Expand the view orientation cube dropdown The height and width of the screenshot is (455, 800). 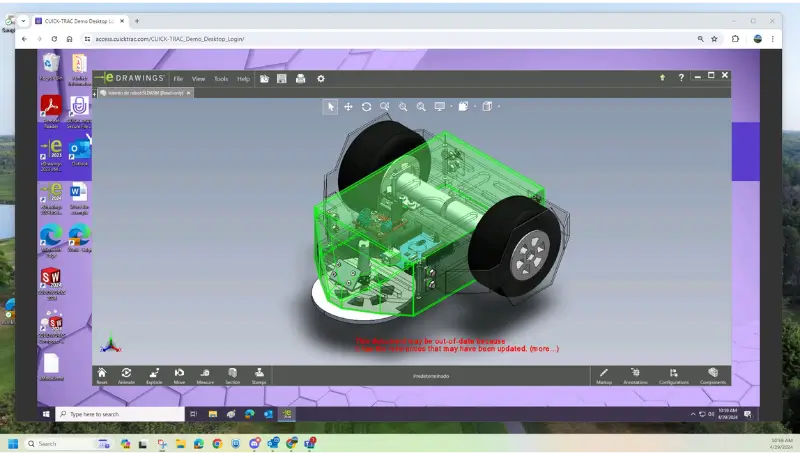pyautogui.click(x=498, y=107)
